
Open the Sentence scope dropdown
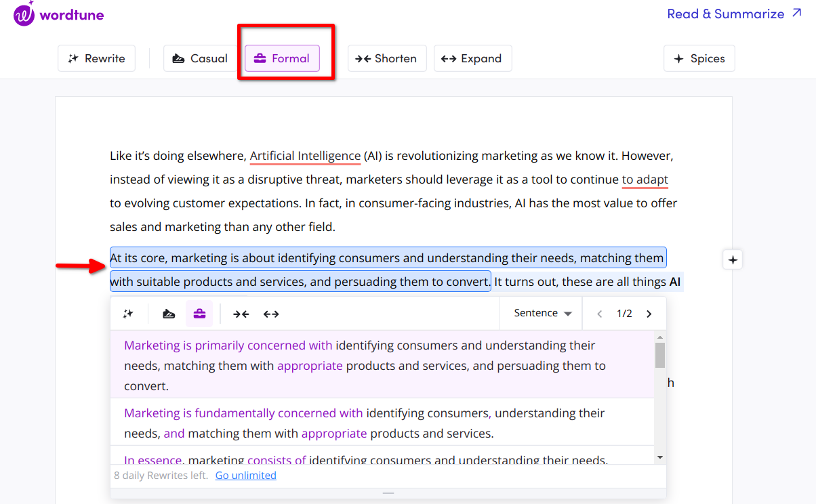[x=543, y=313]
